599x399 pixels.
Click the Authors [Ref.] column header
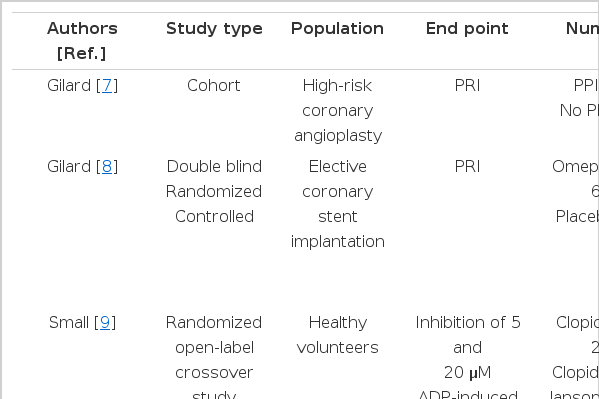[x=82, y=41]
